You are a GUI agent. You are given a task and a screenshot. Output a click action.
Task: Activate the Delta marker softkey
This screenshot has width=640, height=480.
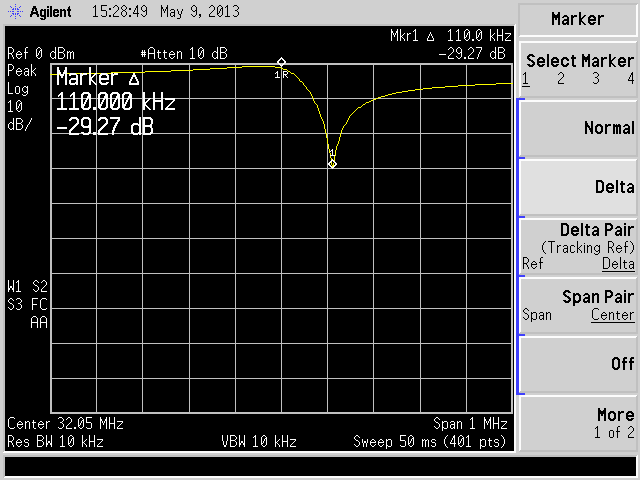pyautogui.click(x=578, y=187)
